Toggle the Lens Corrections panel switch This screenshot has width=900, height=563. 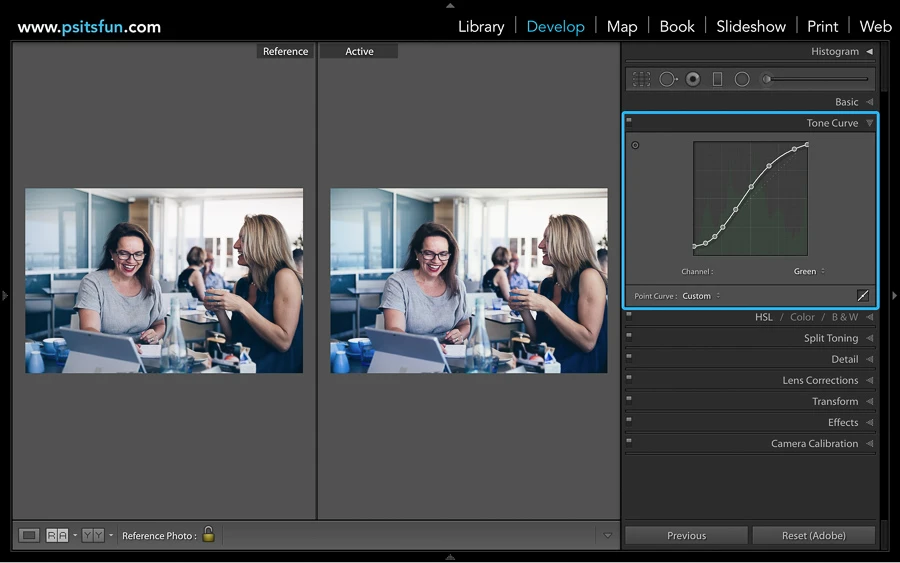pyautogui.click(x=629, y=378)
